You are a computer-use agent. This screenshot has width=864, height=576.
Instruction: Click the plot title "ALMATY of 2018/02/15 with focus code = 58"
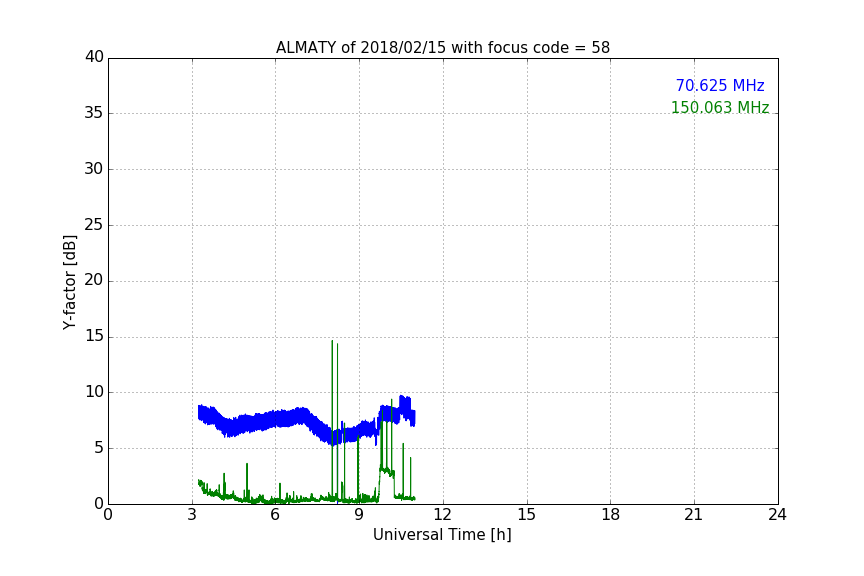coord(442,48)
